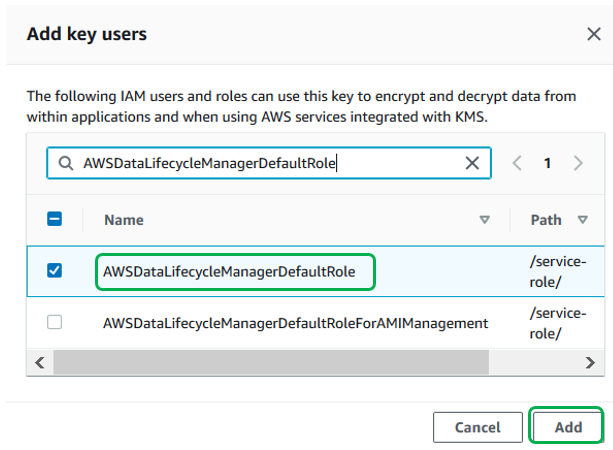The image size is (613, 450).
Task: Go to next results page
Action: [578, 163]
